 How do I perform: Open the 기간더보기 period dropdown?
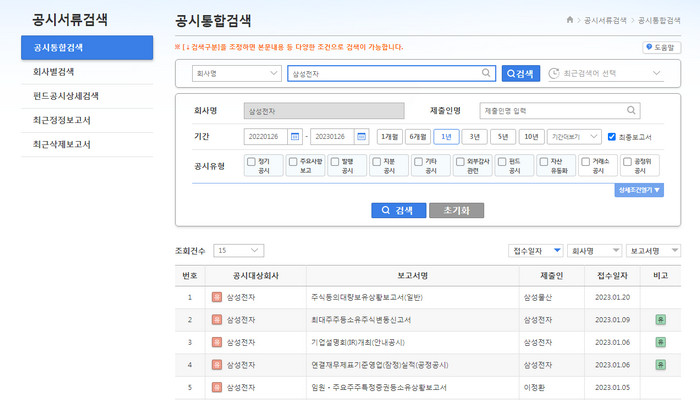coord(574,137)
